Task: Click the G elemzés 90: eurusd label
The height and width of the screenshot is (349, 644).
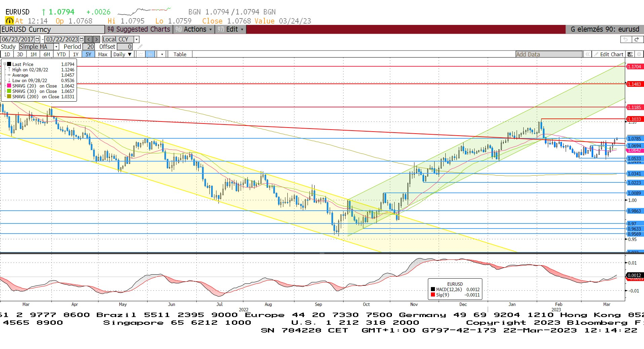Action: (x=605, y=29)
